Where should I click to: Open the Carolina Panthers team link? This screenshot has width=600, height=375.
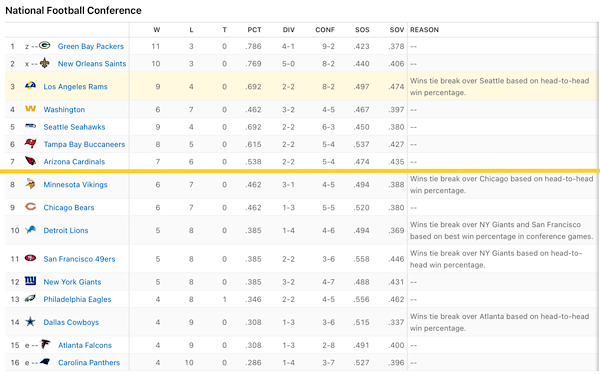point(89,362)
